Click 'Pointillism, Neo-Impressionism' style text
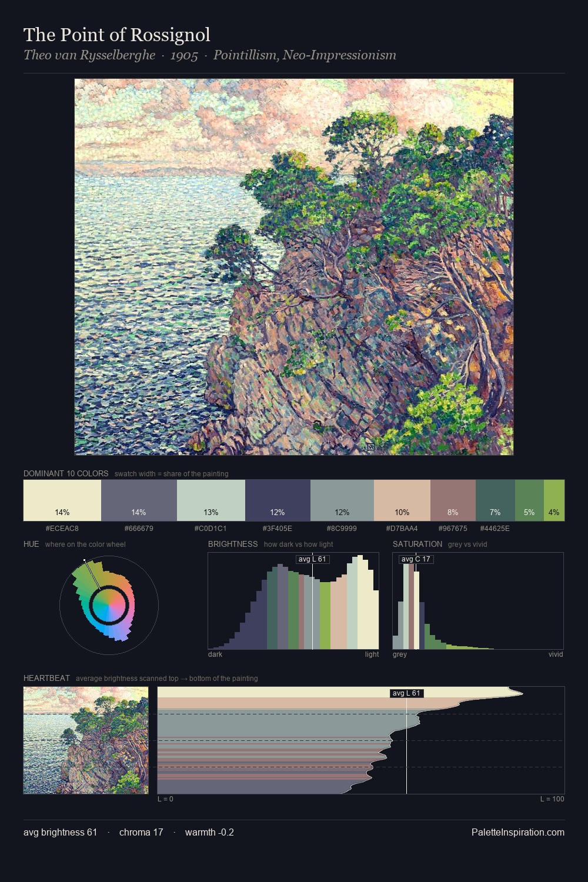This screenshot has width=588, height=882. (305, 55)
